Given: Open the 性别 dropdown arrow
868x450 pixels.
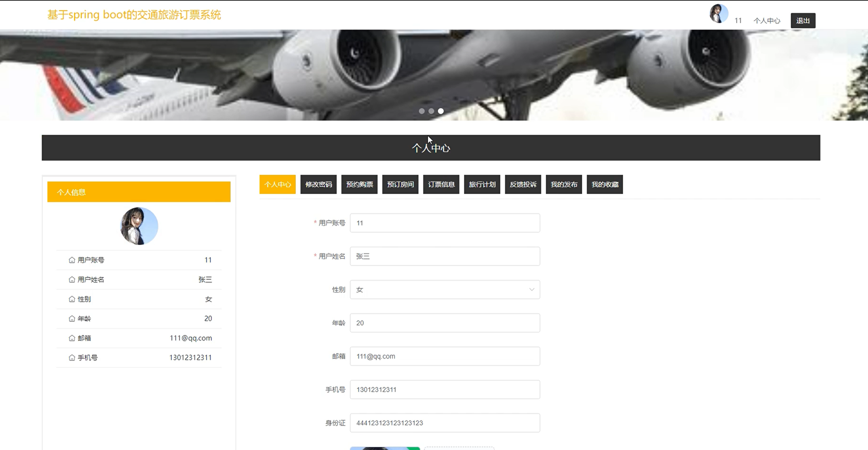Looking at the screenshot, I should [532, 290].
